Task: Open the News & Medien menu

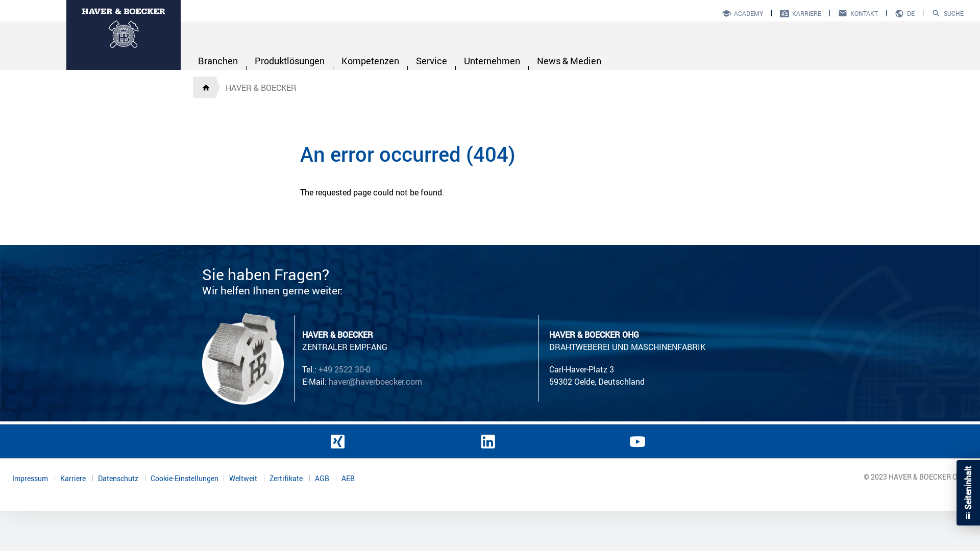Action: (x=569, y=61)
